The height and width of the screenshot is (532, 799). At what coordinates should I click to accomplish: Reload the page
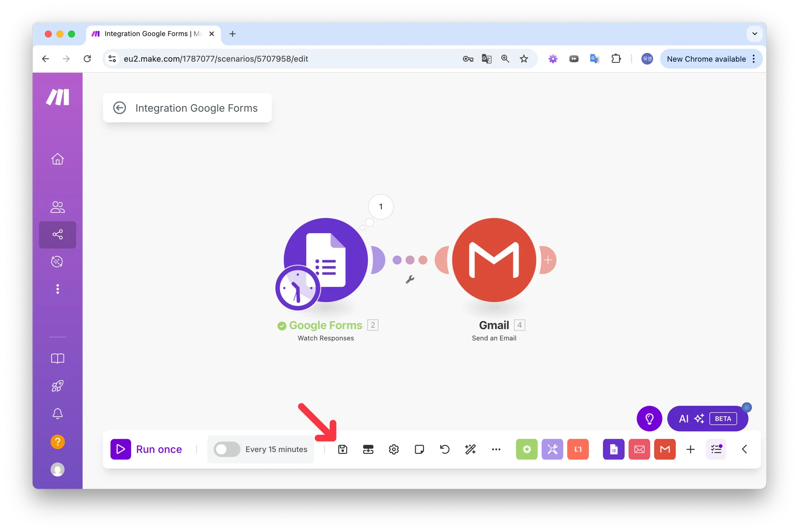click(87, 59)
